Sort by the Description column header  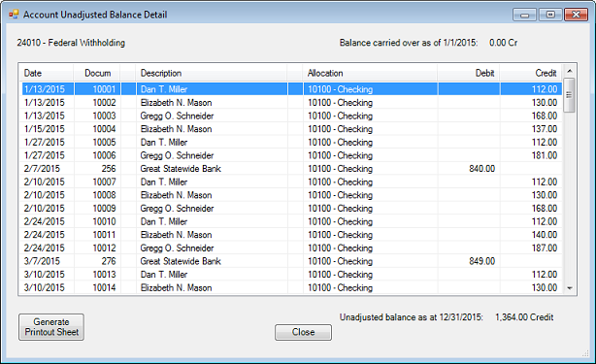click(x=212, y=73)
